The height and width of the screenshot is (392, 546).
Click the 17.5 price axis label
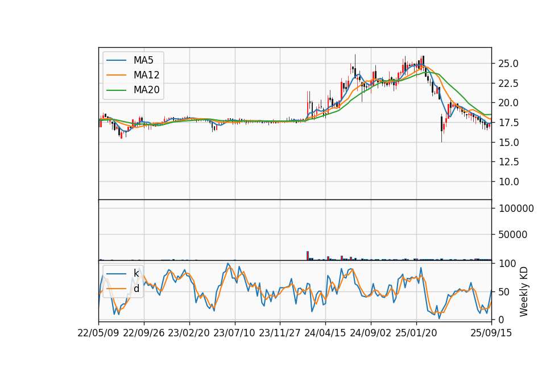(x=508, y=123)
